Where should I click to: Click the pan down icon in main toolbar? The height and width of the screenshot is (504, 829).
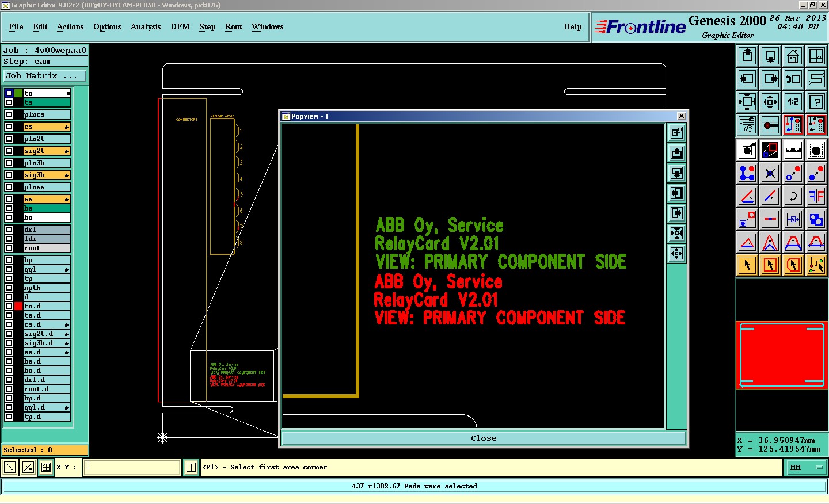[x=770, y=56]
